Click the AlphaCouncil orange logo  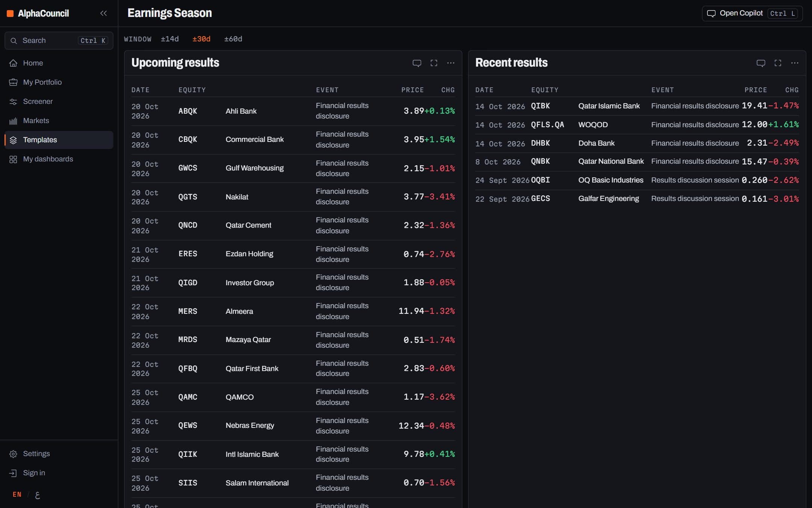pos(11,14)
